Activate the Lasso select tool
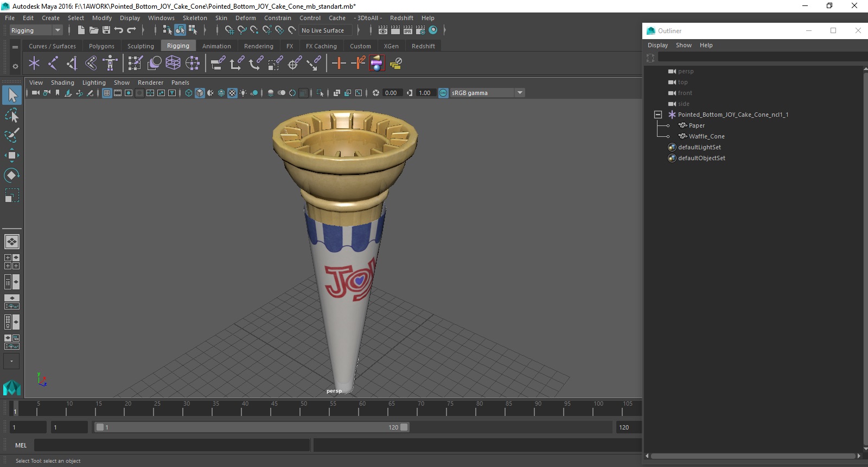The image size is (868, 467). 12,116
